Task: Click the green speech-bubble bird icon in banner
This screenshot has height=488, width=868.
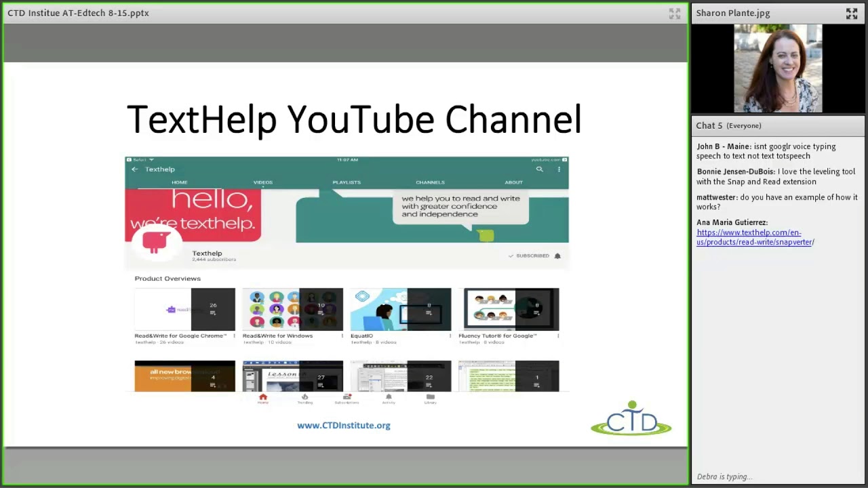Action: tap(486, 235)
